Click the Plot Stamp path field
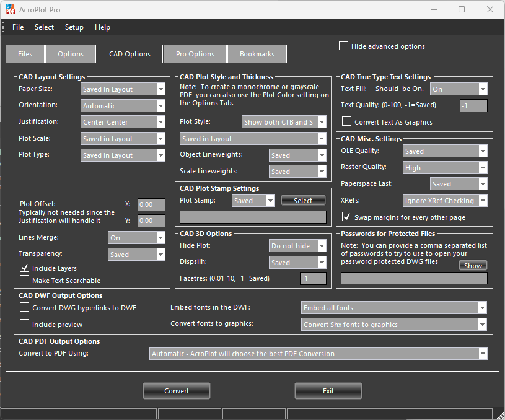Screen dimensions: 505x420 253,217
